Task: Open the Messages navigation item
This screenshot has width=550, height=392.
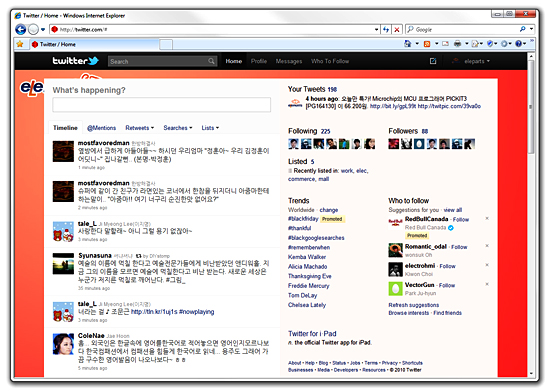Action: click(289, 61)
